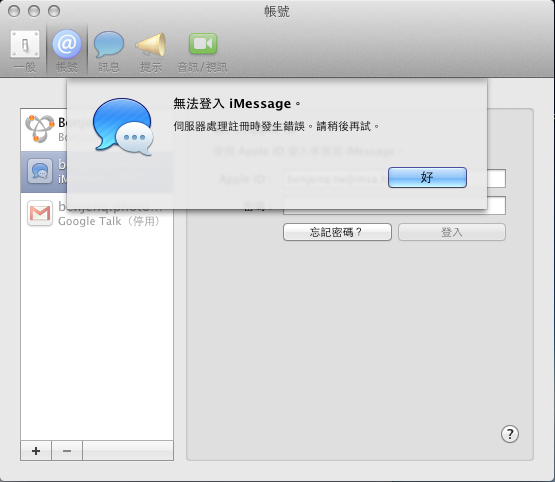Click the 無法登入 iMessage error heading
Image resolution: width=555 pixels, height=482 pixels.
(237, 104)
